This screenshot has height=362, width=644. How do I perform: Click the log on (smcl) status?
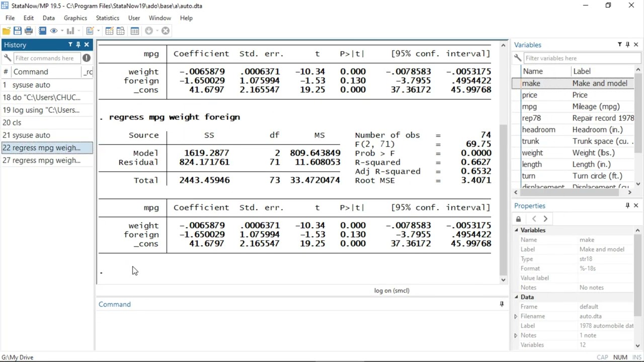pos(392,290)
